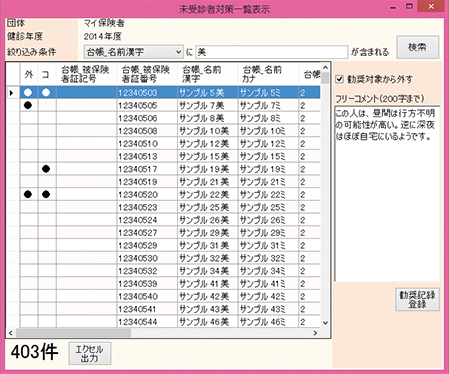Click the 外 column header

point(29,74)
